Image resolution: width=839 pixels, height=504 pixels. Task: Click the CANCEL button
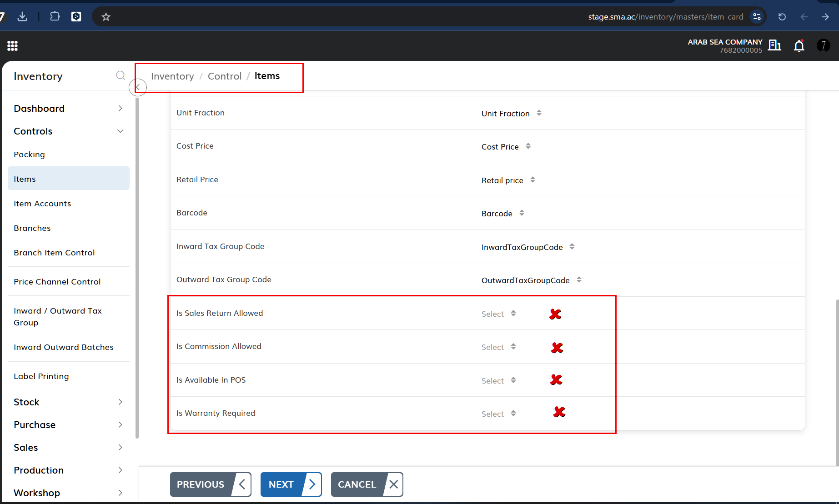click(x=367, y=484)
